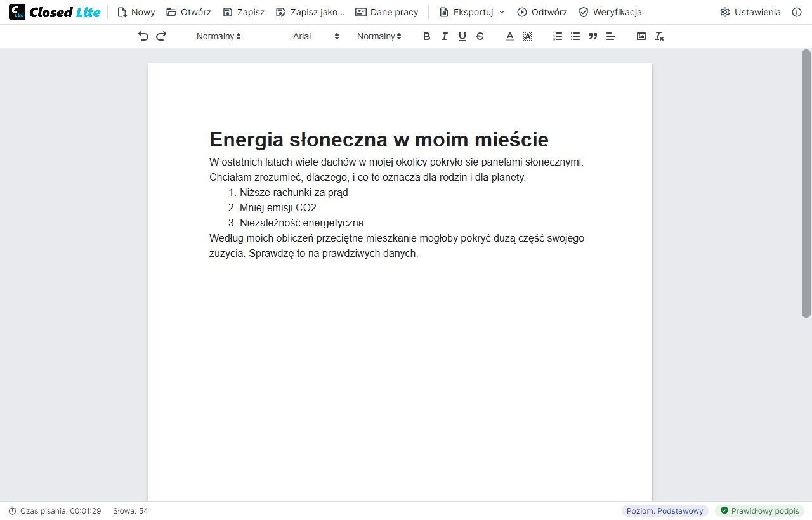Choose Zapisz jako... to save as
The width and height of the screenshot is (812, 520).
[x=310, y=12]
